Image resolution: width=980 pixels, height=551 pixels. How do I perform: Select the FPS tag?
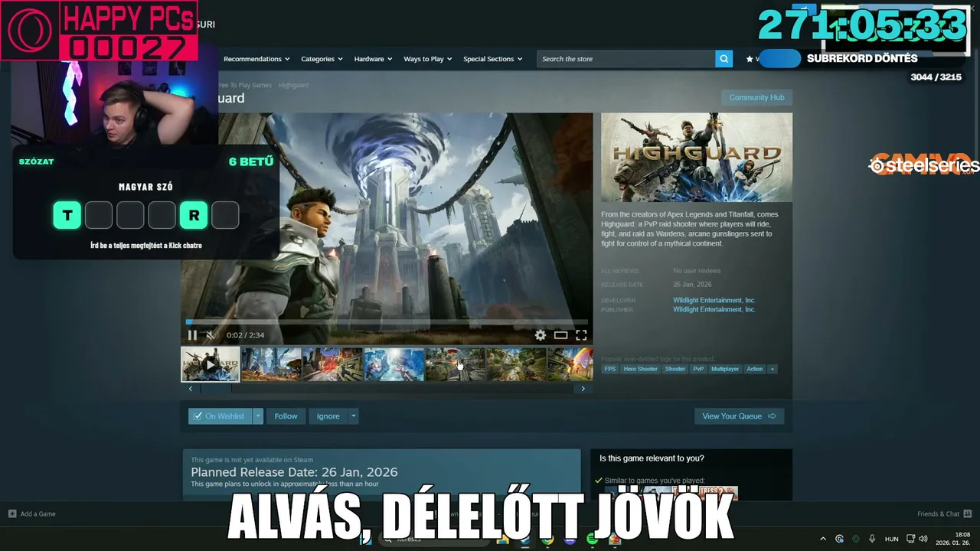(x=610, y=369)
